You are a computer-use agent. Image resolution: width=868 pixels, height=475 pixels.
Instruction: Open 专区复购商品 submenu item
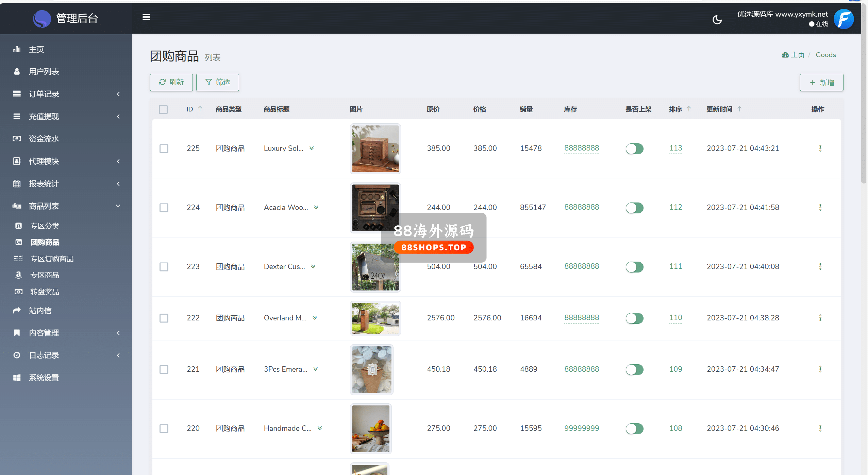coord(52,259)
